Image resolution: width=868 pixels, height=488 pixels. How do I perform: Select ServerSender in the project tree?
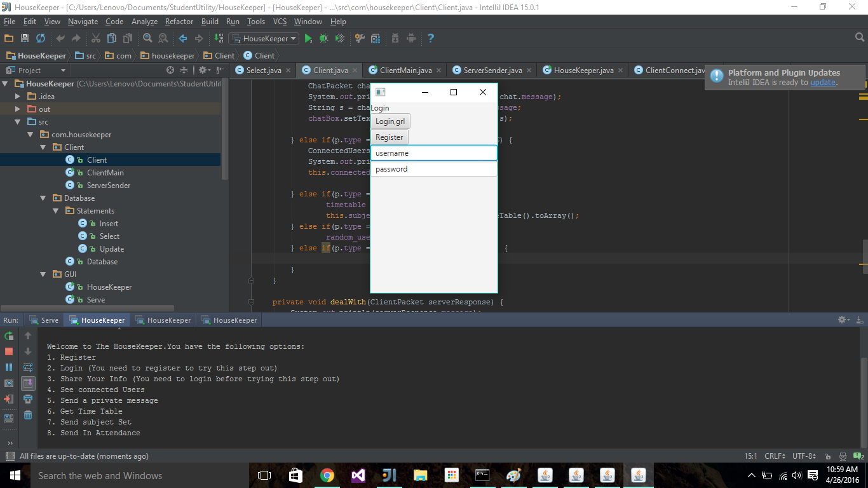point(109,186)
